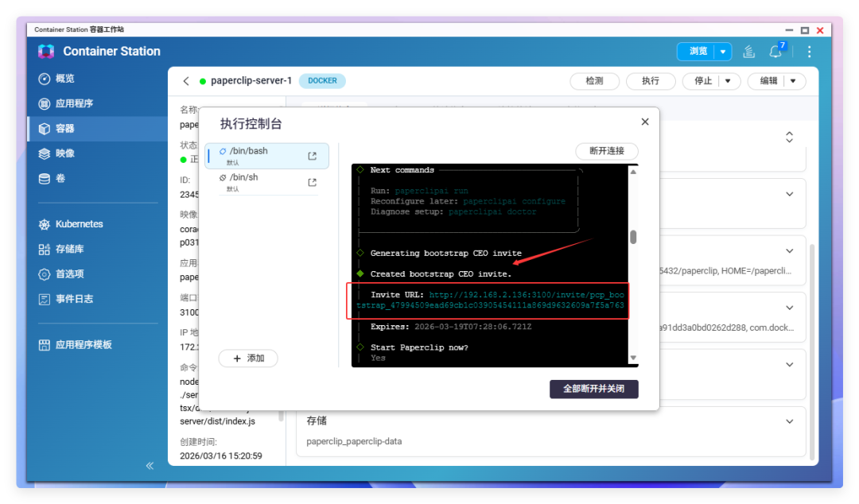The image size is (859, 504).
Task: Minimize the Container Station window
Action: (789, 30)
